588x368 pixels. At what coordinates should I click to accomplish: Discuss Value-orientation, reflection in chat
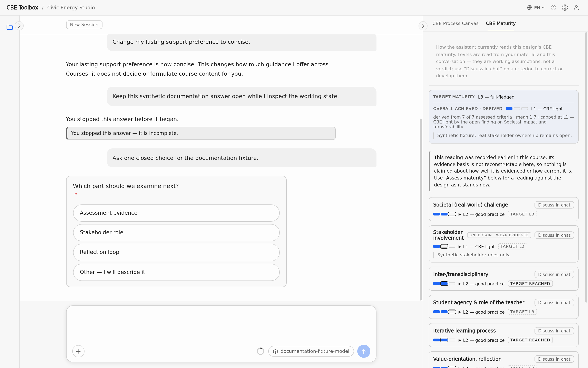point(554,359)
